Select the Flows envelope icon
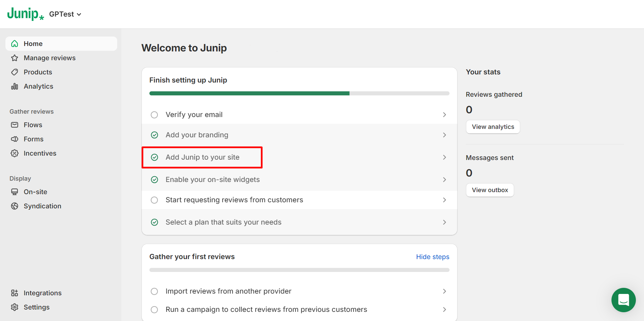The image size is (644, 321). point(15,124)
